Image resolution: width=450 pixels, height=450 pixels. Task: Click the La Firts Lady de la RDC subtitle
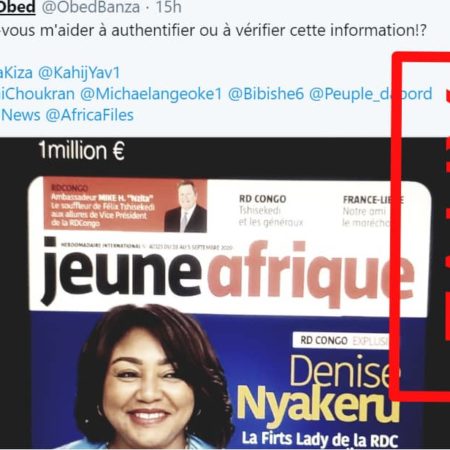320,439
